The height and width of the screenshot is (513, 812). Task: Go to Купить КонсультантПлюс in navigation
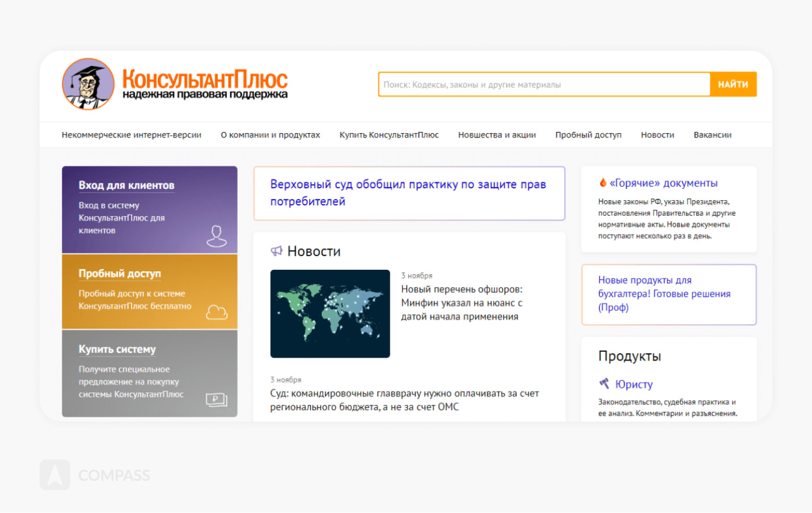tap(389, 135)
